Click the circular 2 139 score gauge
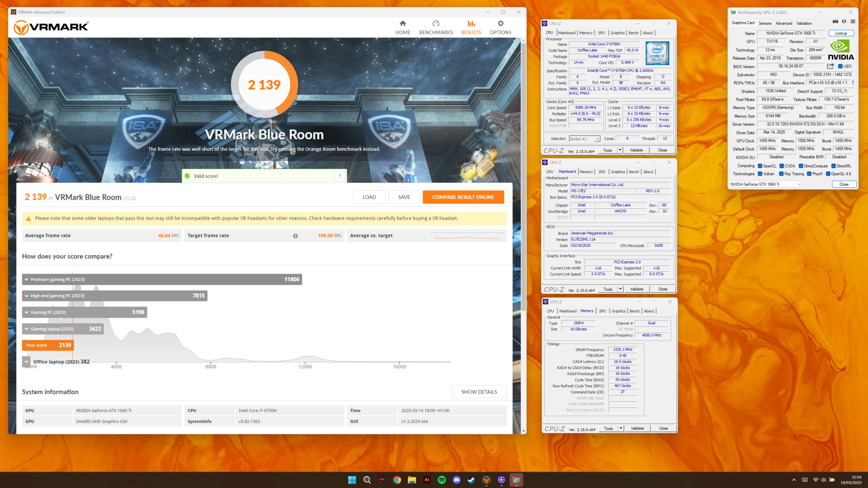Viewport: 868px width, 488px height. pos(264,84)
